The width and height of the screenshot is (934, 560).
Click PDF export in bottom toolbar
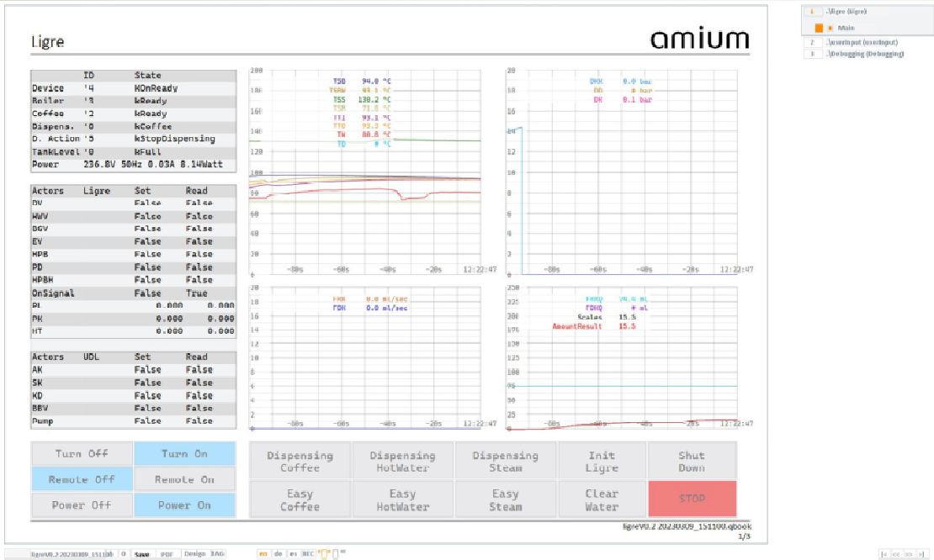pos(167,554)
